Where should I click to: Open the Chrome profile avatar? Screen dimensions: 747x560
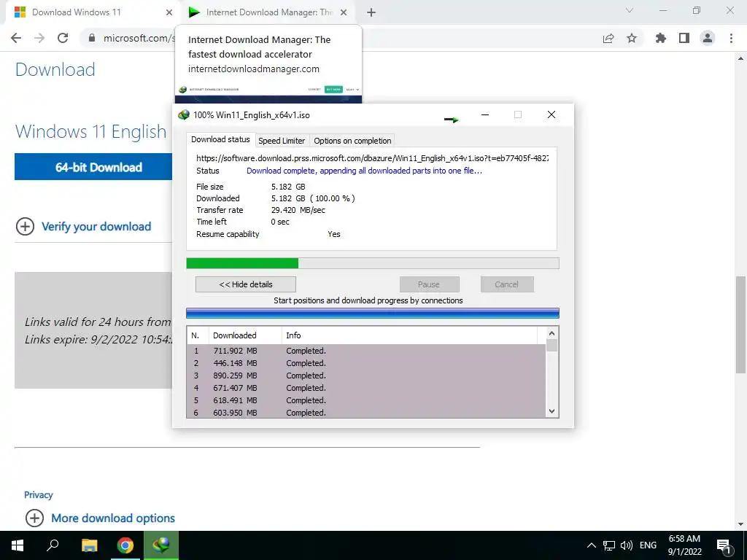(708, 38)
